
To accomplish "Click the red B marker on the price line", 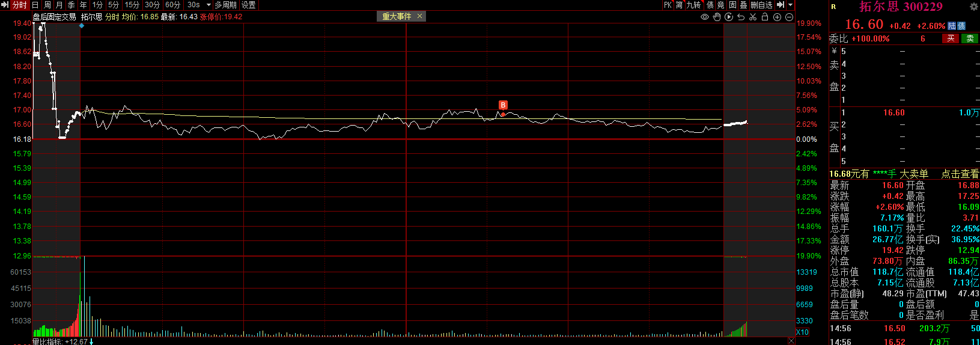I will 503,105.
